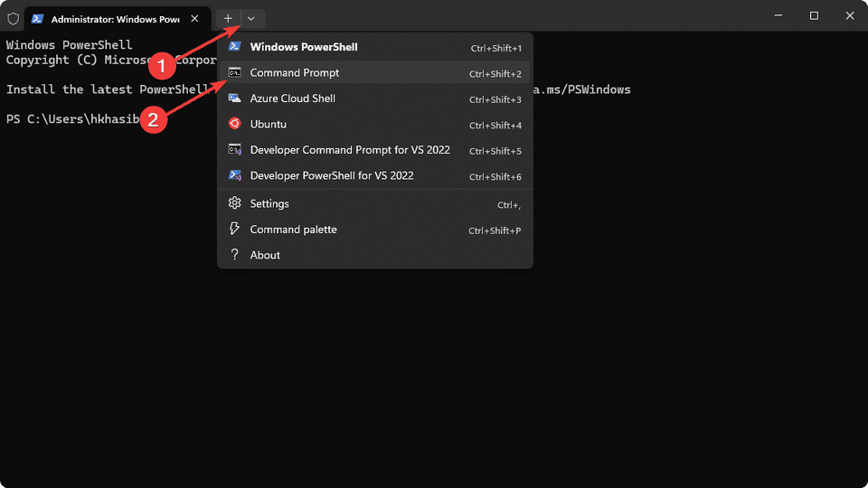Maximize the Terminal window

click(x=814, y=15)
